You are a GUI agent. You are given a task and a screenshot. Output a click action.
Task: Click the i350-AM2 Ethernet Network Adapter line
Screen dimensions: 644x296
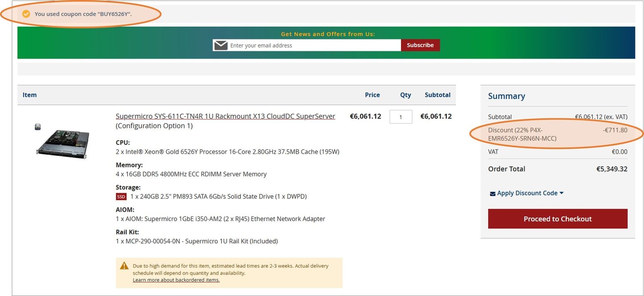221,219
